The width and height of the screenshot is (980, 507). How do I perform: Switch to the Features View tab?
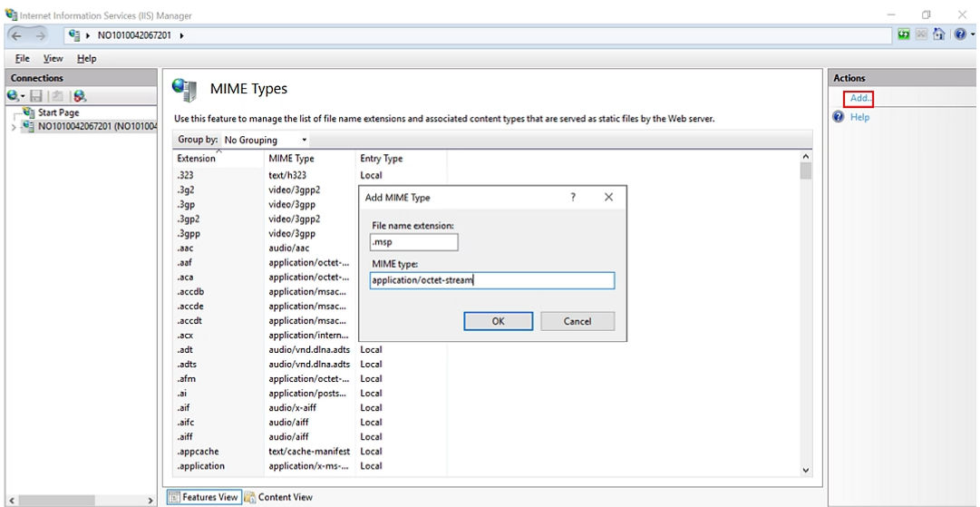pyautogui.click(x=204, y=497)
